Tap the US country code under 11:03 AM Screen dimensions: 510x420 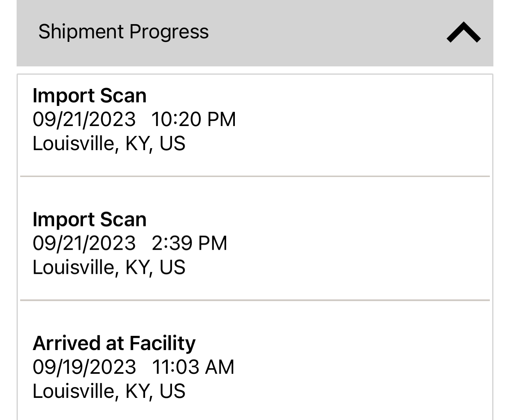click(x=172, y=391)
